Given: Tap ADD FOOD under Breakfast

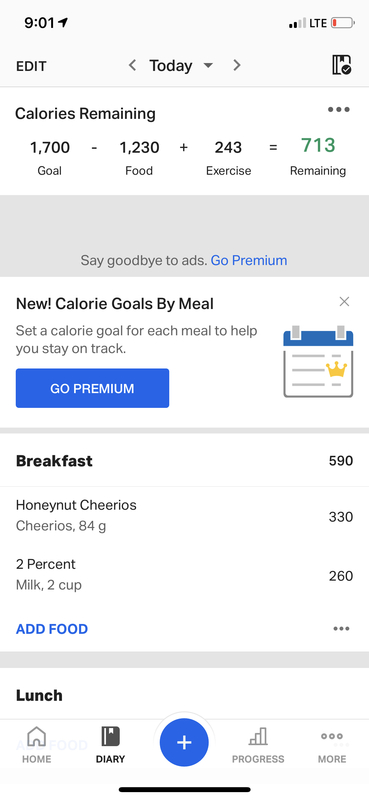Looking at the screenshot, I should click(52, 629).
